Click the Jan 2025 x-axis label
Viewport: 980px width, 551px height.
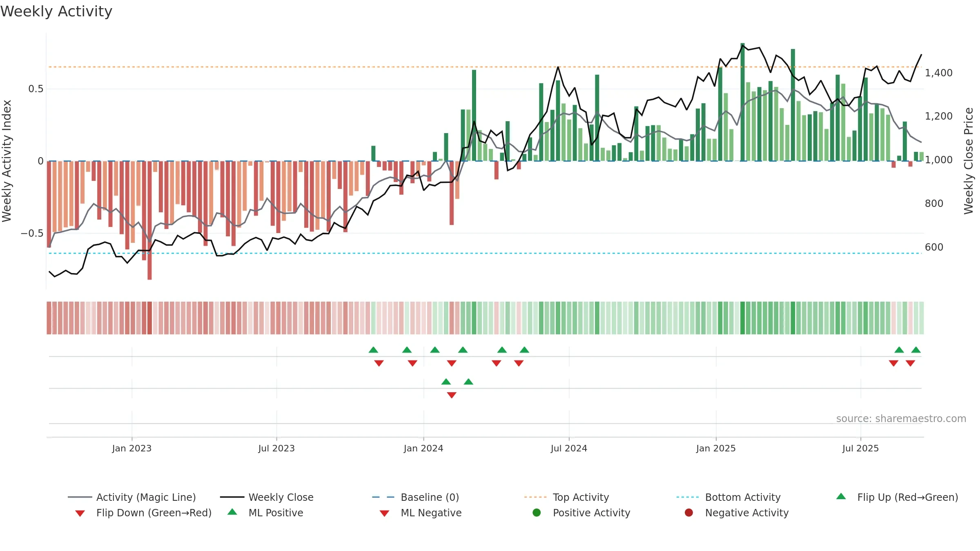coord(716,448)
